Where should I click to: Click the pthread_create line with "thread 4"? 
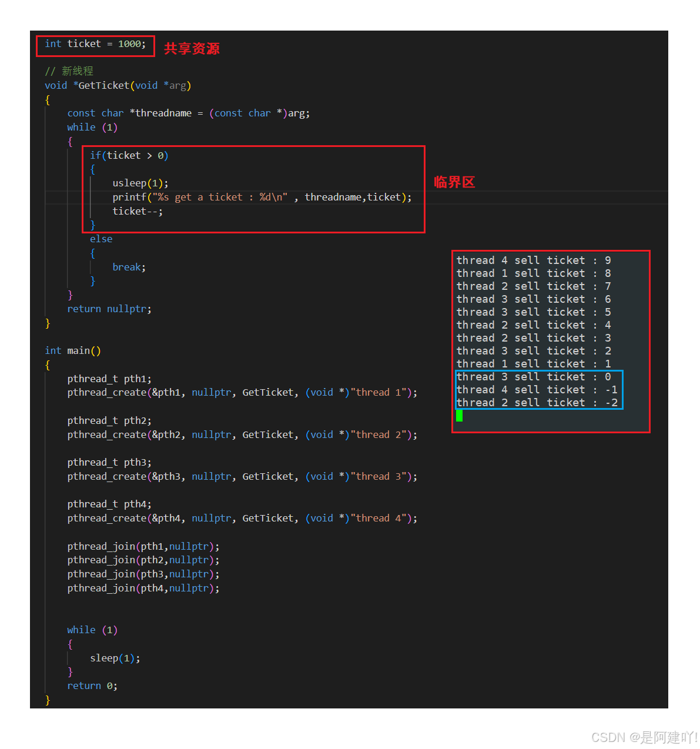tap(242, 518)
